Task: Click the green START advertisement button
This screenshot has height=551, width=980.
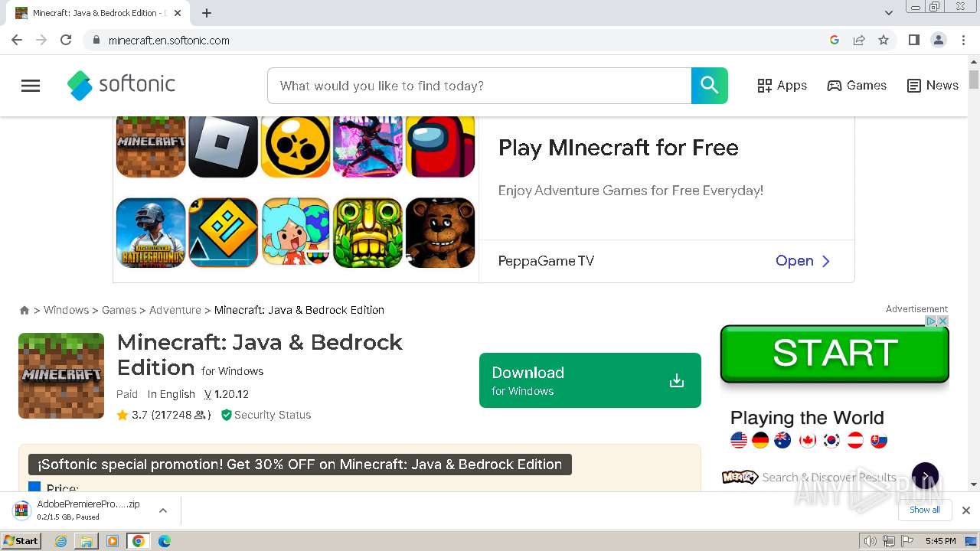Action: click(x=835, y=354)
